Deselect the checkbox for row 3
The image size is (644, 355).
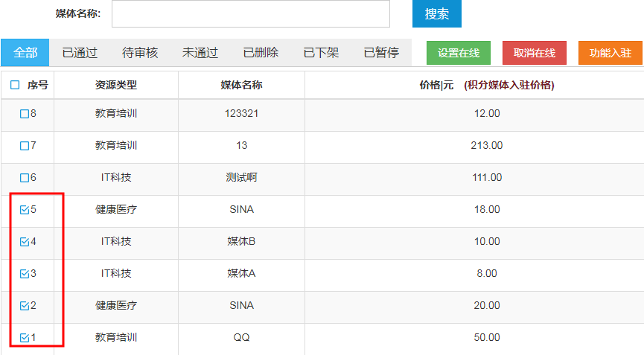(x=25, y=274)
